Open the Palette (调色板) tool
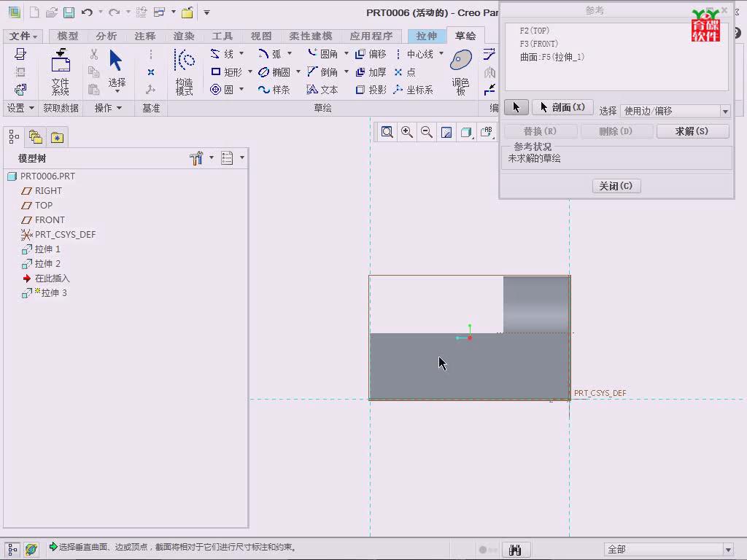Image resolution: width=747 pixels, height=560 pixels. (461, 72)
